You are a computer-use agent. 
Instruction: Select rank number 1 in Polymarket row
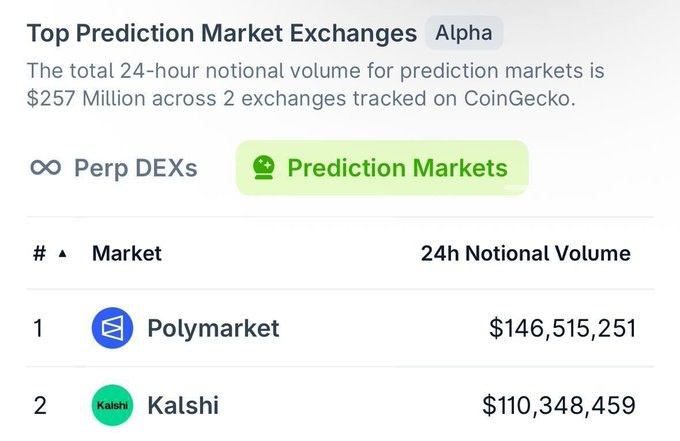click(39, 328)
